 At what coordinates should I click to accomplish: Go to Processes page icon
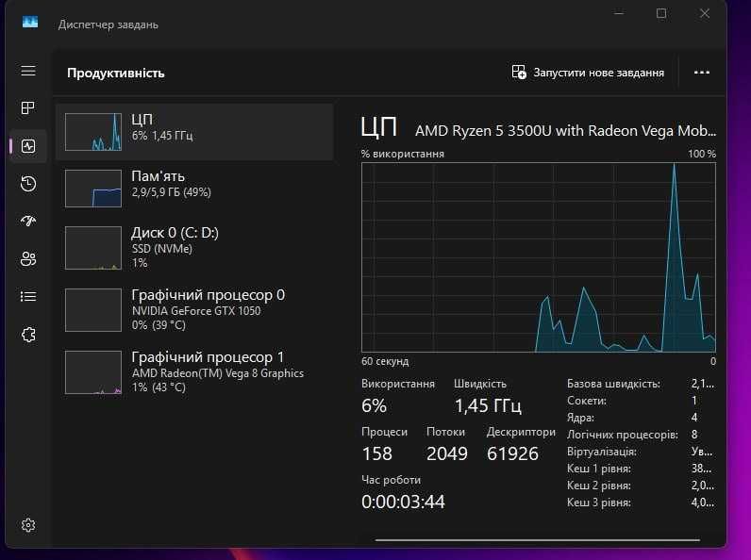click(28, 107)
